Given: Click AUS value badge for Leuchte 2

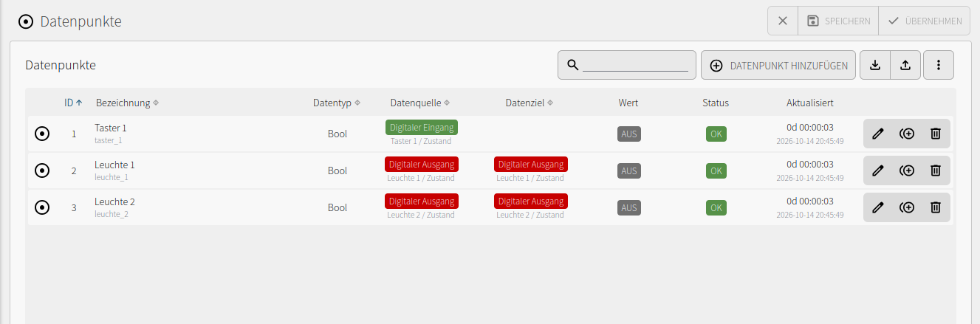Looking at the screenshot, I should (x=629, y=207).
